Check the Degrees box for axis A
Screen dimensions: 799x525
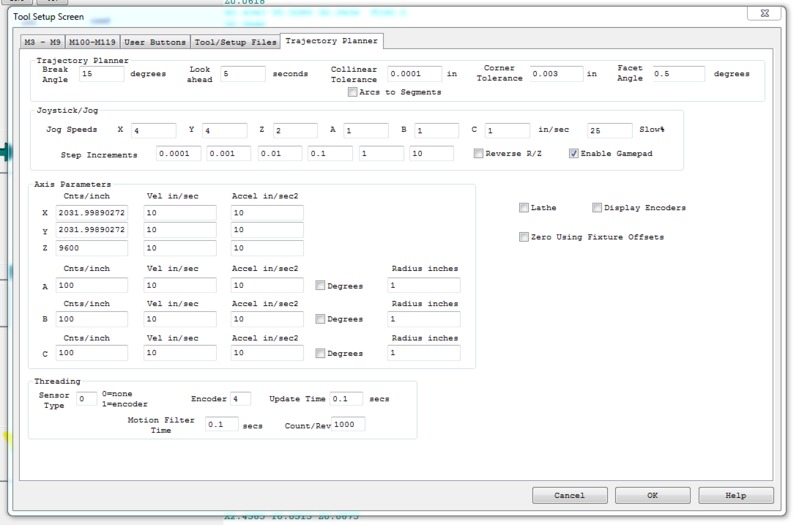(320, 286)
